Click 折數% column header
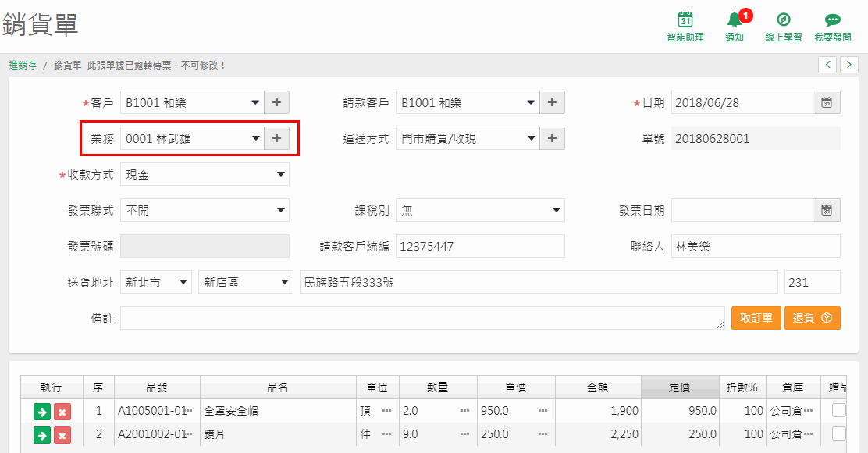The width and height of the screenshot is (868, 453). tap(742, 387)
